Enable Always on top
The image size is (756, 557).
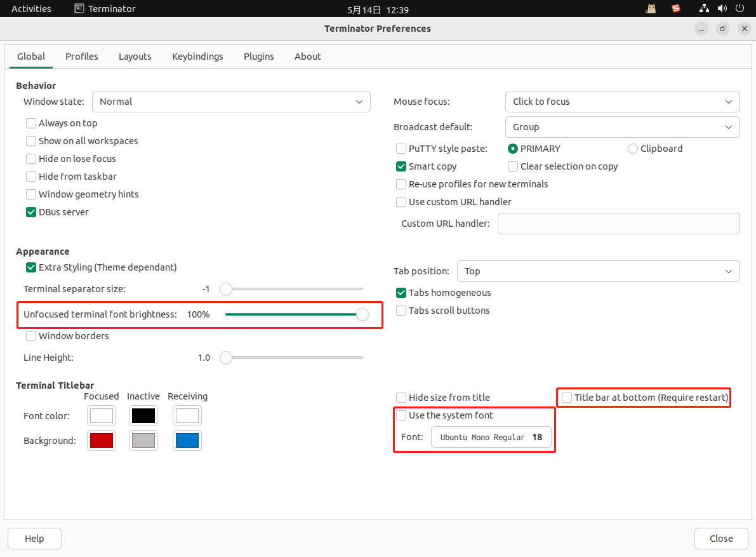31,123
